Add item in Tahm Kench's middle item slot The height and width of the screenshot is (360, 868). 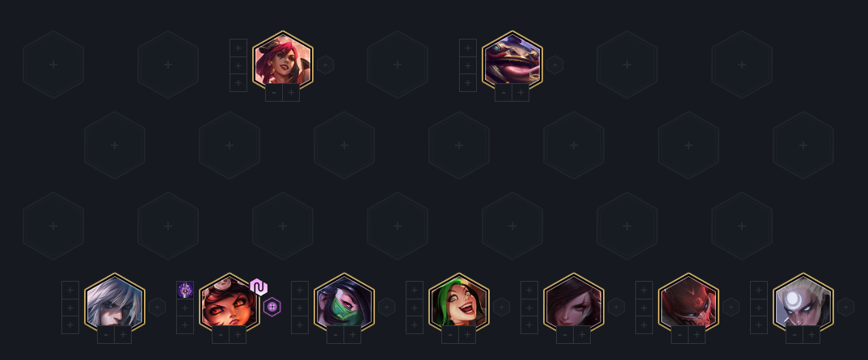[x=468, y=66]
